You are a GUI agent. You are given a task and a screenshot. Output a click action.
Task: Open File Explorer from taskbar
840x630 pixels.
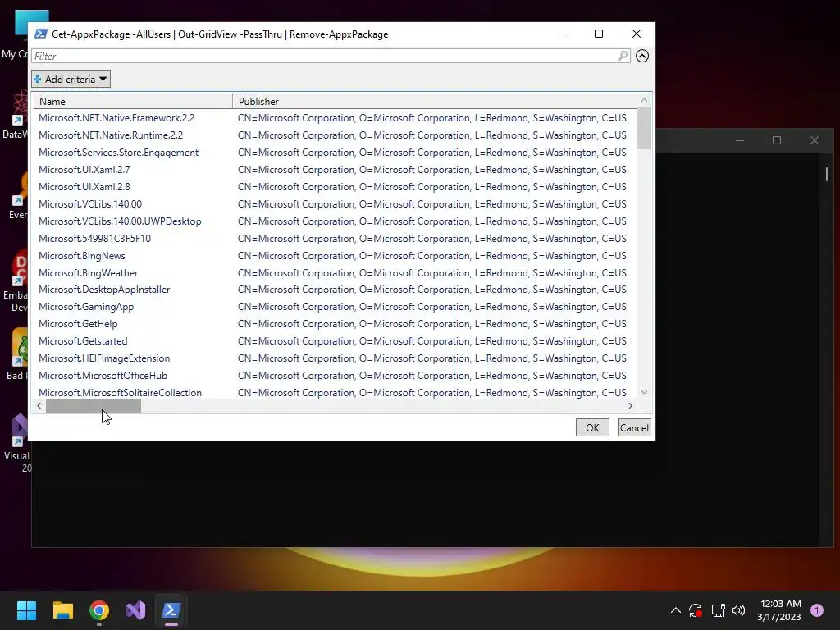click(x=62, y=610)
